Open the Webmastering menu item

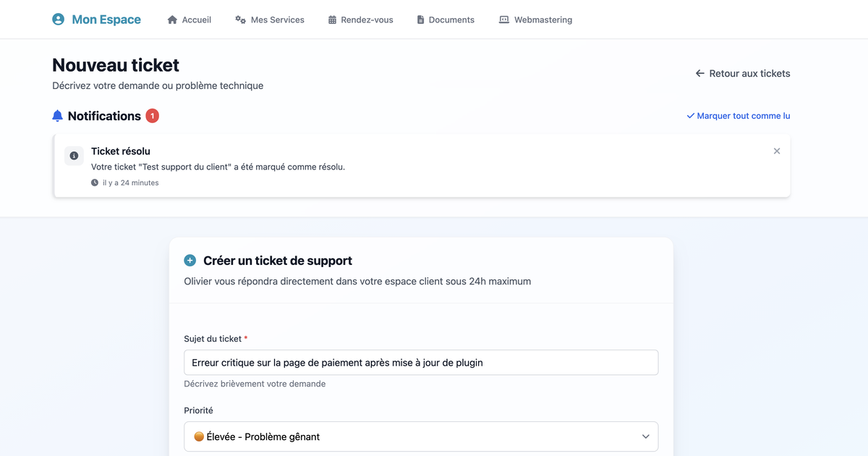click(536, 20)
